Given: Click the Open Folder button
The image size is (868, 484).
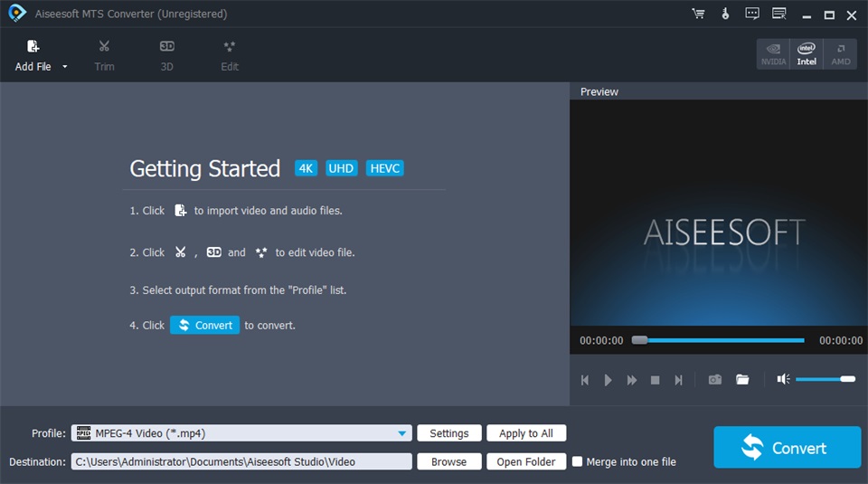Looking at the screenshot, I should (x=526, y=461).
